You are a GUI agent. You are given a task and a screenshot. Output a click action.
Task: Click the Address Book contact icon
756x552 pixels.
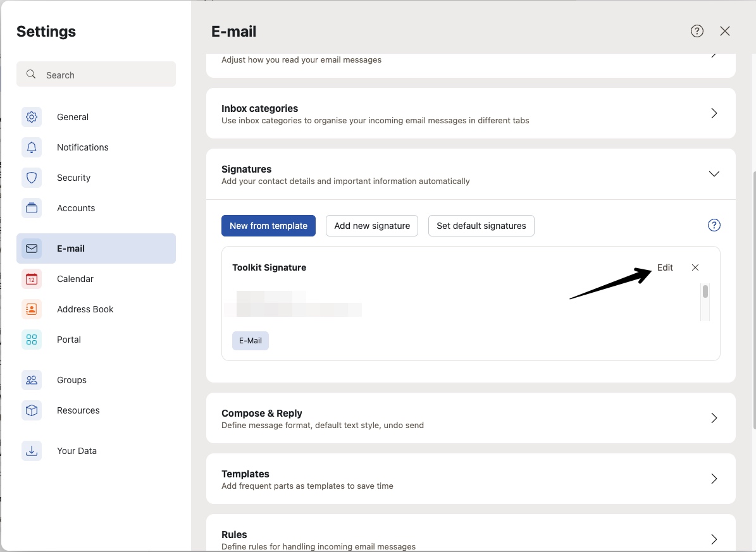tap(32, 309)
